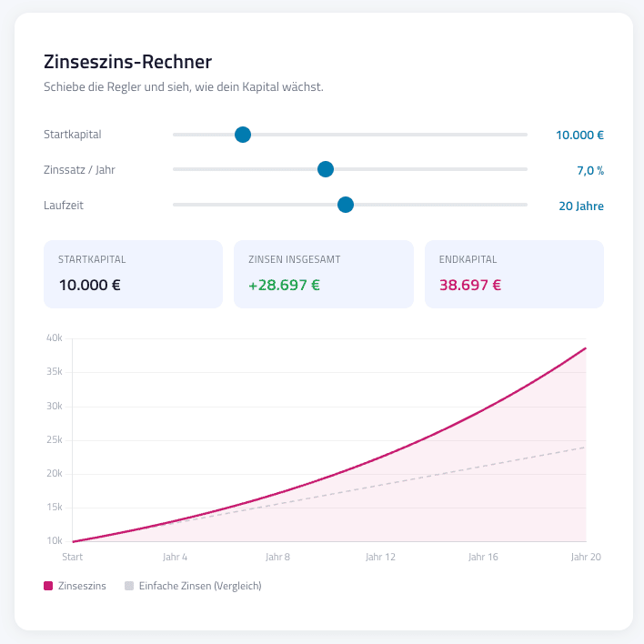Click the Start label on the x-axis

73,557
